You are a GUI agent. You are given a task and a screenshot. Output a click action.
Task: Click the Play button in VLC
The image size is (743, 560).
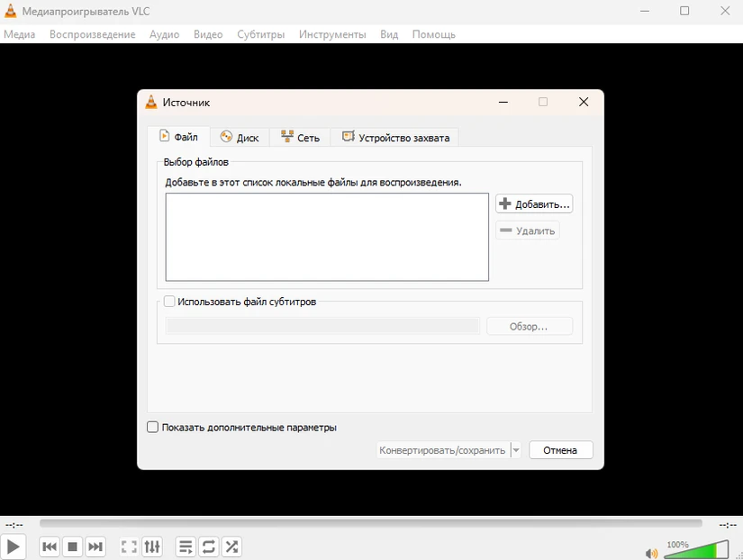pyautogui.click(x=13, y=546)
